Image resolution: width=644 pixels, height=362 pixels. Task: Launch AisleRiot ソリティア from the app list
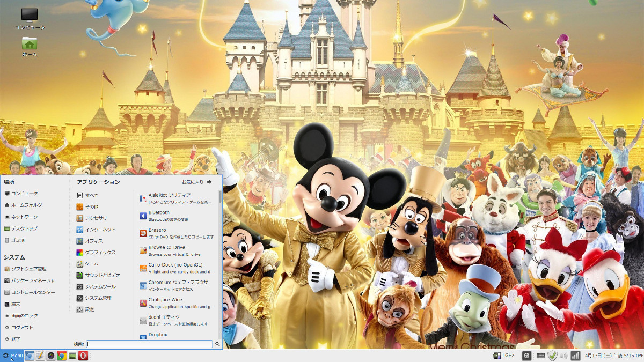pyautogui.click(x=177, y=198)
